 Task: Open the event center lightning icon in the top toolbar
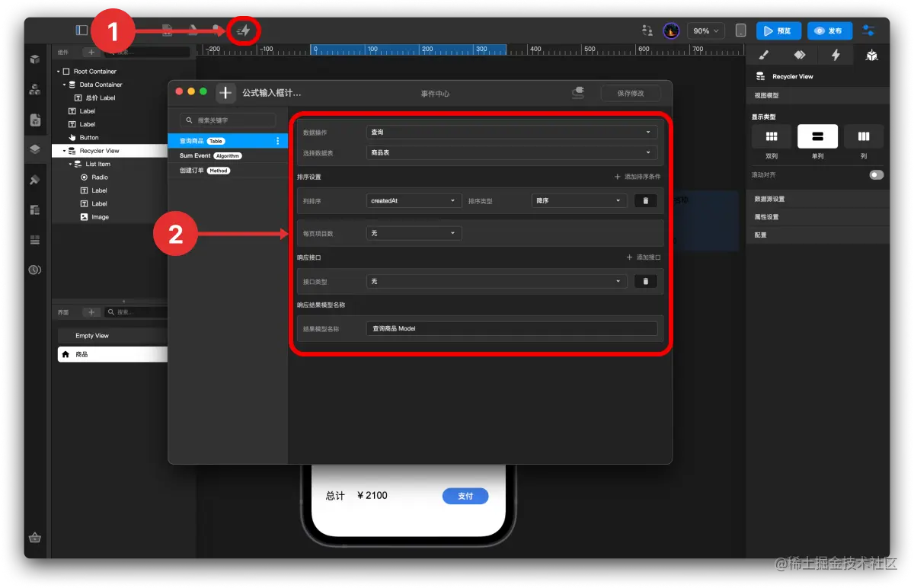(244, 30)
